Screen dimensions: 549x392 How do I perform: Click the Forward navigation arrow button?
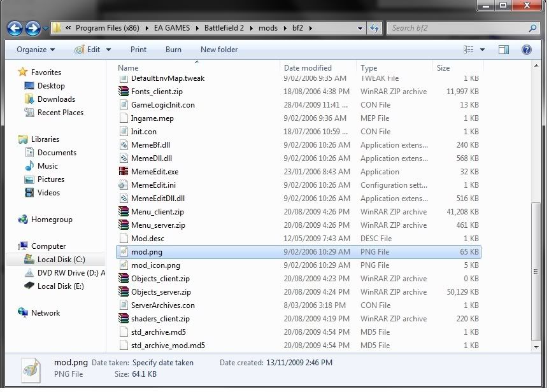click(x=32, y=28)
